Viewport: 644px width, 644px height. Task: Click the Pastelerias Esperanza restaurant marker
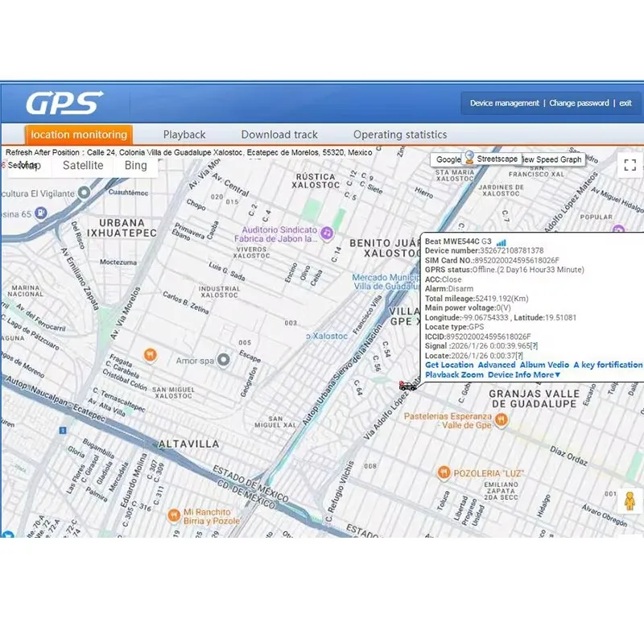pyautogui.click(x=502, y=420)
